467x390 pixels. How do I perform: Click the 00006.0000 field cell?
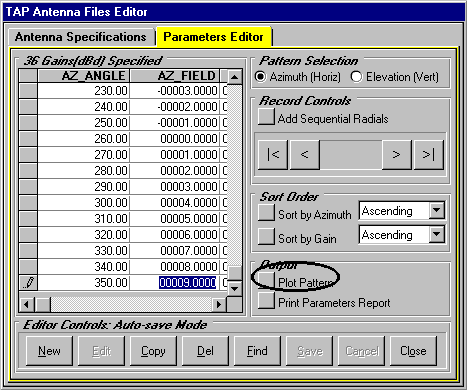175,235
